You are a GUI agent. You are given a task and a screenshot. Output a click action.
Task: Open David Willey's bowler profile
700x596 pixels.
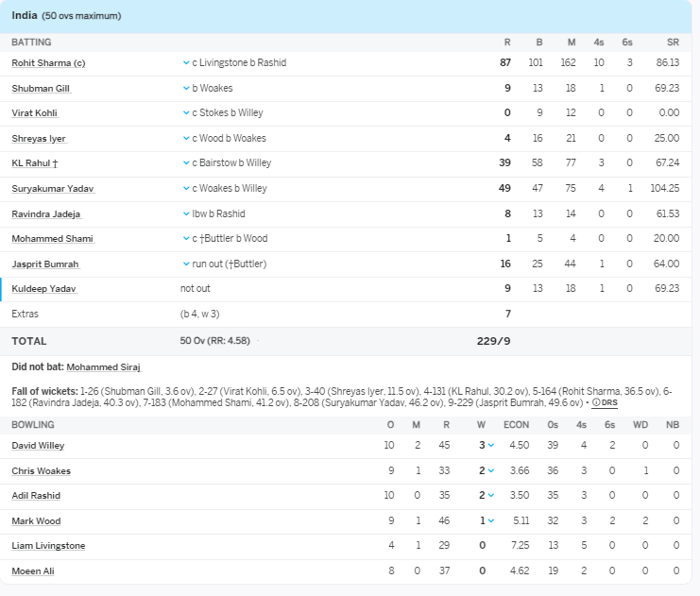point(38,446)
